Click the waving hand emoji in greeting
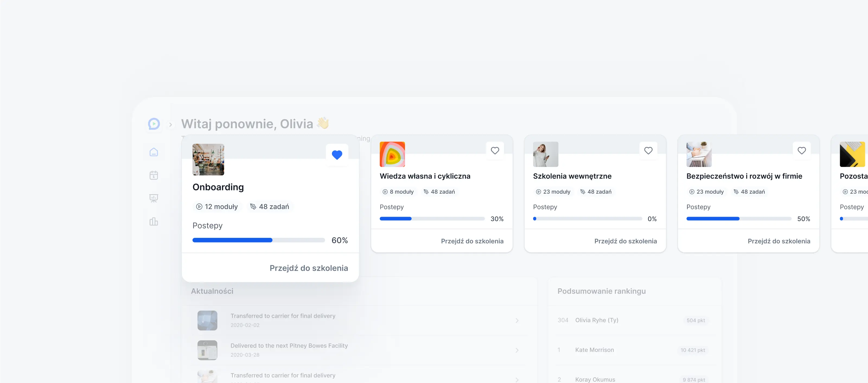 tap(323, 123)
